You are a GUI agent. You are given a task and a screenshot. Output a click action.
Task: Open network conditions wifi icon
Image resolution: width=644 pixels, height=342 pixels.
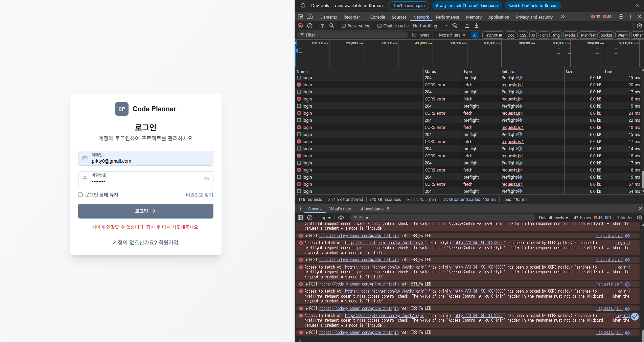455,26
